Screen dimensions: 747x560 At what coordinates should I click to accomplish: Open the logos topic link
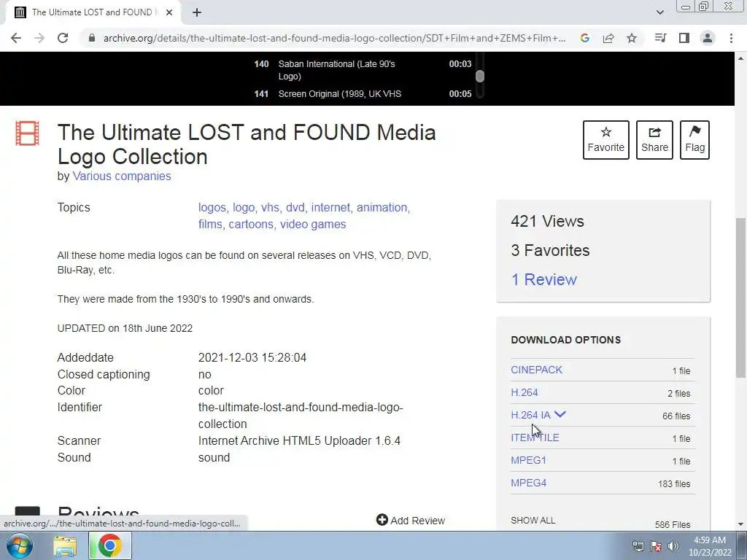click(212, 208)
